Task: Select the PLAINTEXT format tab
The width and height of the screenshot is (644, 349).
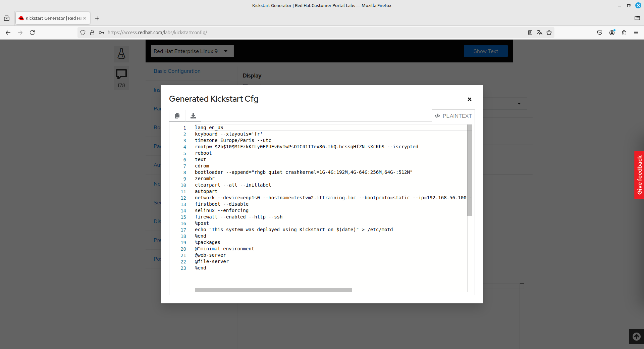Action: coord(453,116)
